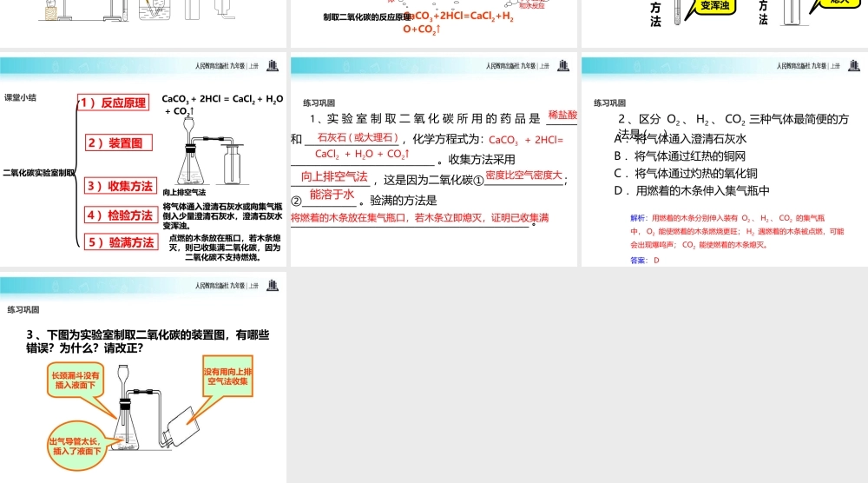868x483 pixels.
Task: Click the '课堂小结' heading
Action: [x=21, y=97]
